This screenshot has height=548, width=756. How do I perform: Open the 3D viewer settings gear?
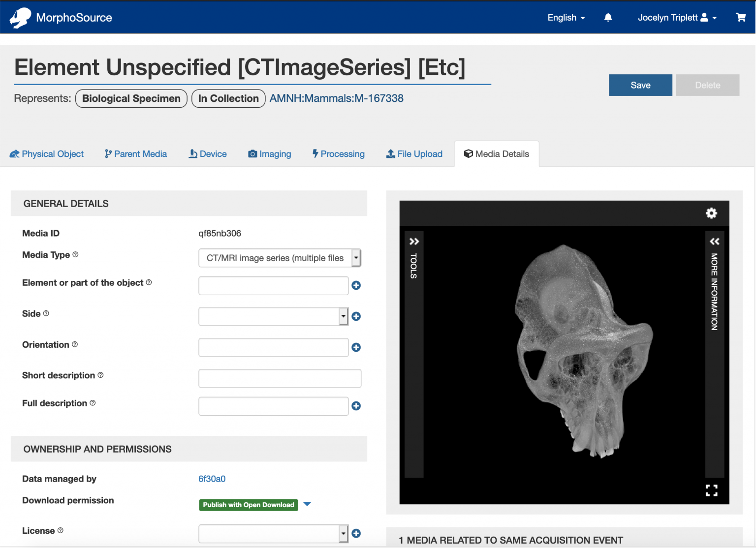tap(711, 213)
